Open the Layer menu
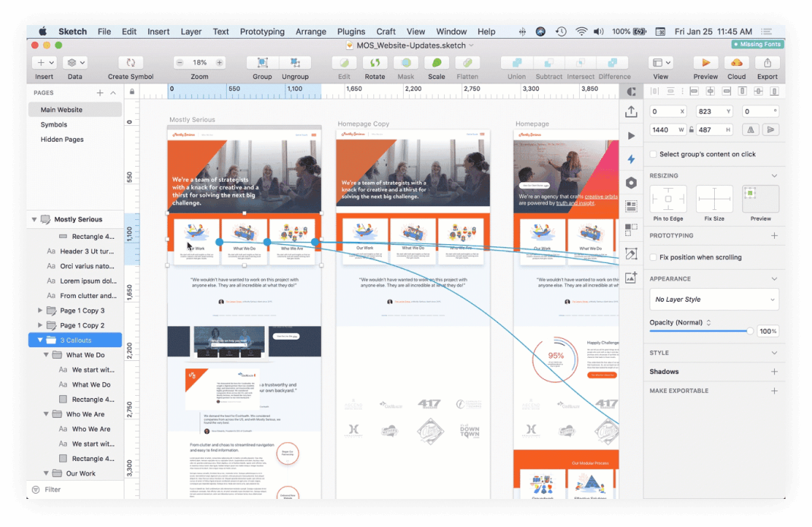 tap(190, 32)
